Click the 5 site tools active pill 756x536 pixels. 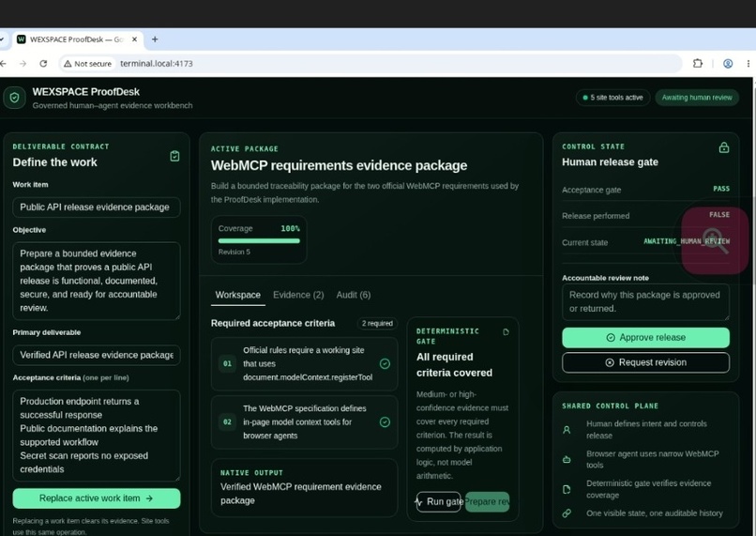(612, 98)
